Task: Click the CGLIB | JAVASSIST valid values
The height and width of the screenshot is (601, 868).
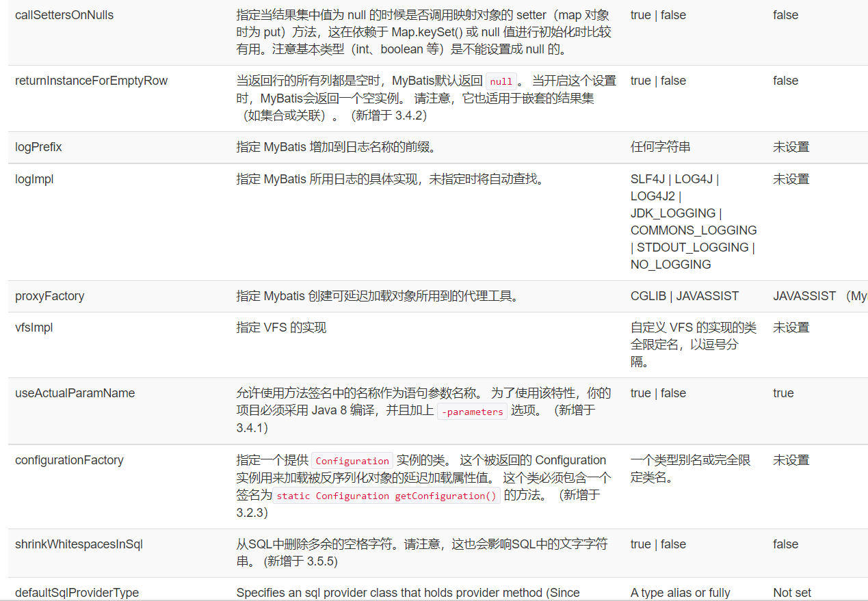Action: click(685, 296)
